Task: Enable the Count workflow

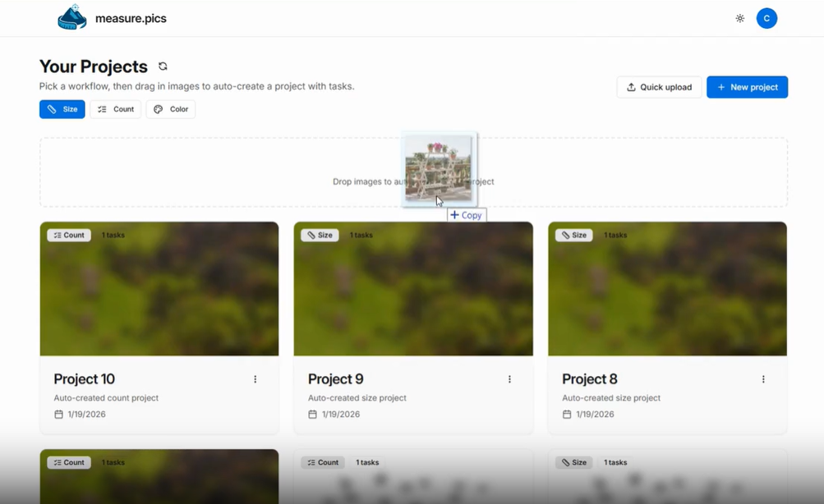Action: point(115,108)
